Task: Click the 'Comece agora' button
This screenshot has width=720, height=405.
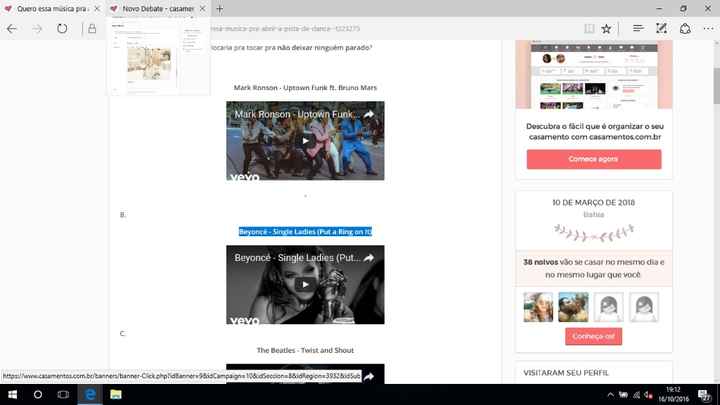Action: coord(594,159)
